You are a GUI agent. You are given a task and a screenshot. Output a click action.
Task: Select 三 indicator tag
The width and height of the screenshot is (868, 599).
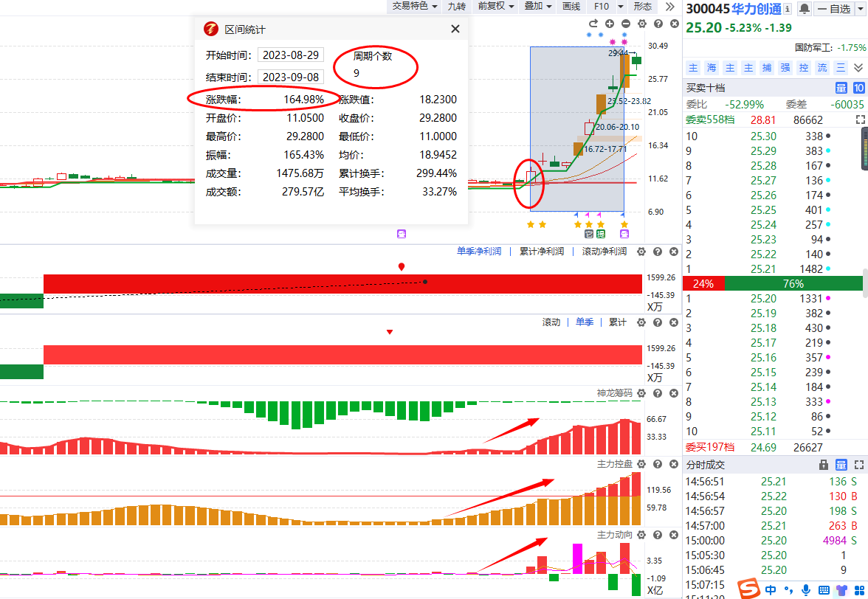pos(841,67)
